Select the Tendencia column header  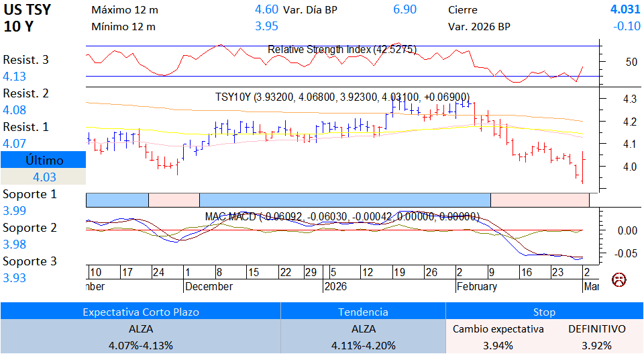[363, 312]
